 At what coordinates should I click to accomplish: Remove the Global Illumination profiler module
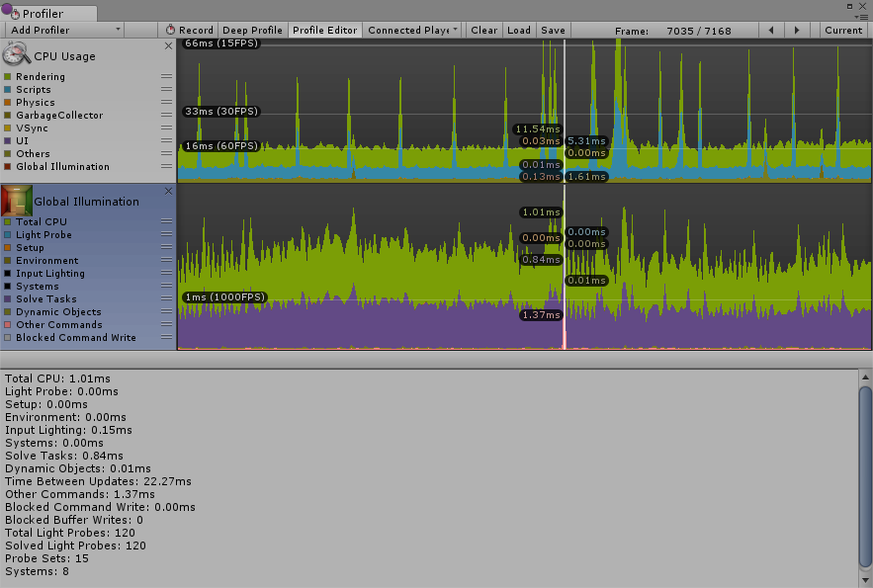tap(168, 191)
